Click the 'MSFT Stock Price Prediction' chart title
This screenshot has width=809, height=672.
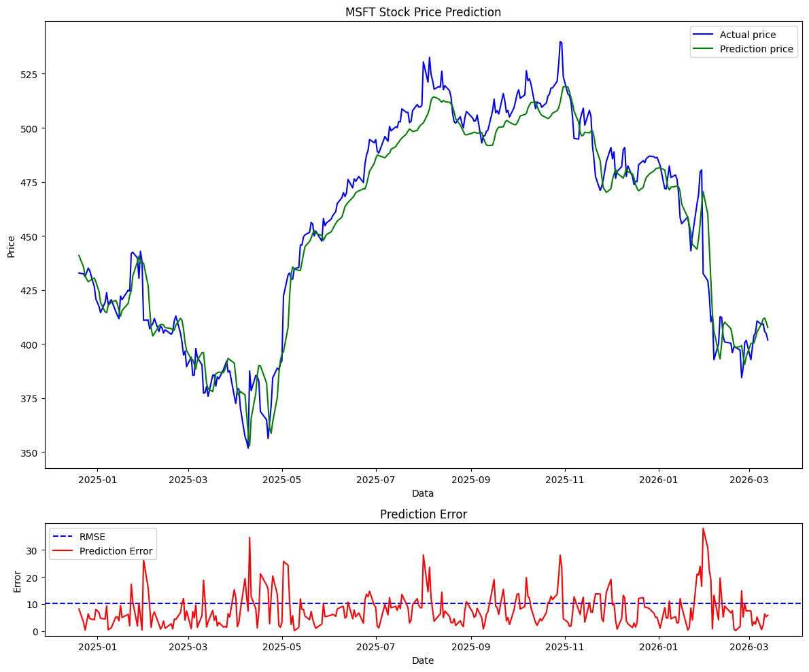pos(423,12)
